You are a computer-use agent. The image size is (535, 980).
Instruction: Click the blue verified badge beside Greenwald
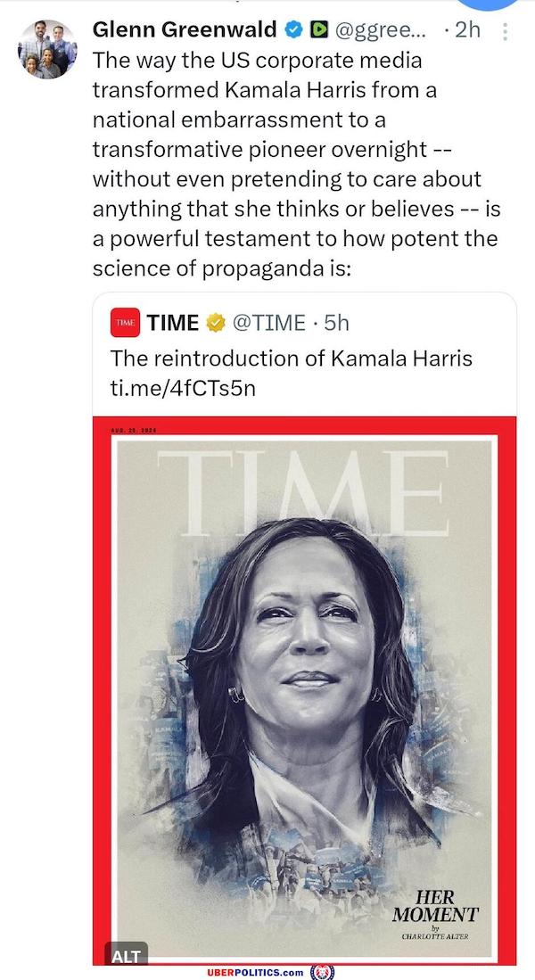click(292, 30)
